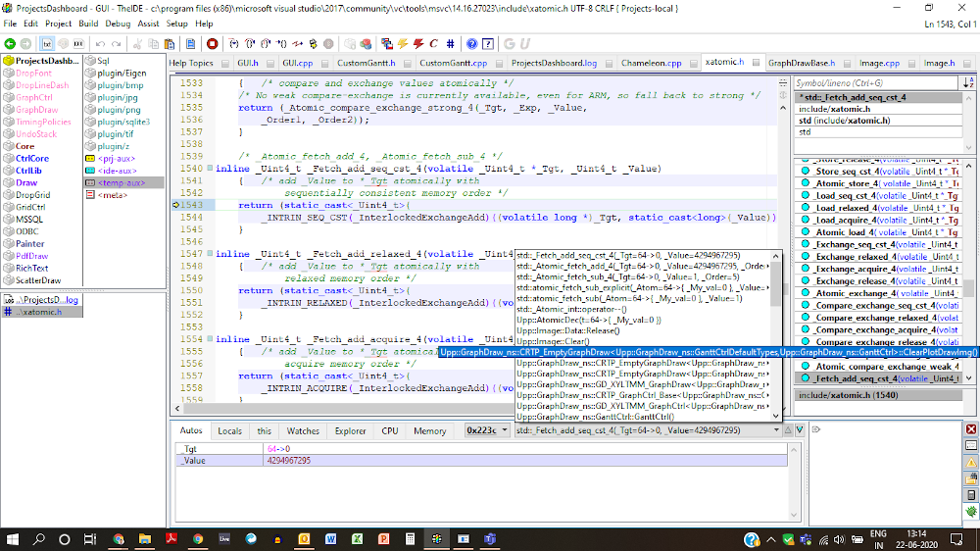Click the red italic C toolbar icon

[x=433, y=44]
